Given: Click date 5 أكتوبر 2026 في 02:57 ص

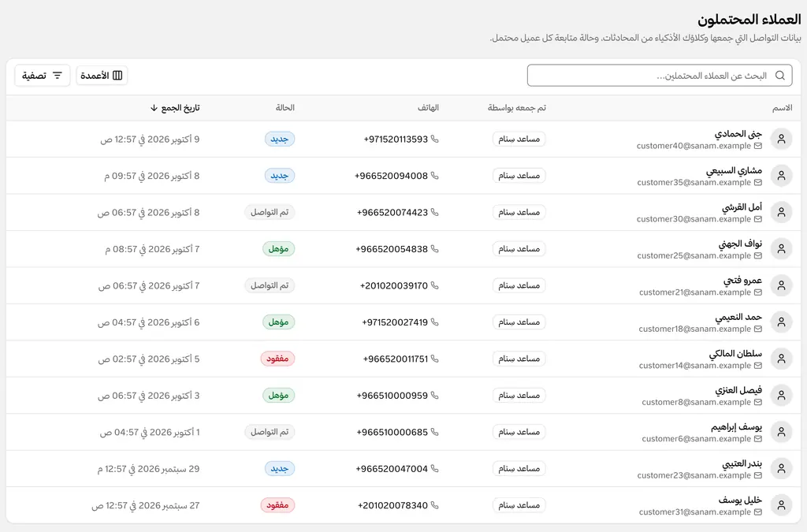Looking at the screenshot, I should coord(149,359).
